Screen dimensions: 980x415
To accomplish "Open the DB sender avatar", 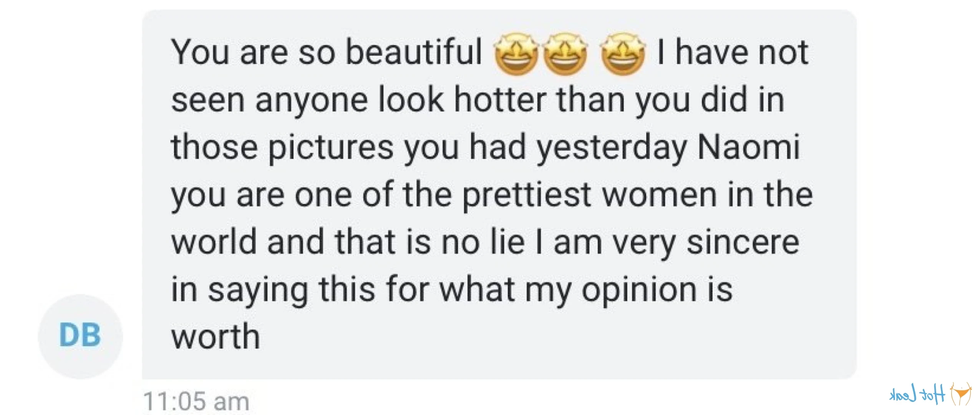I will (80, 336).
